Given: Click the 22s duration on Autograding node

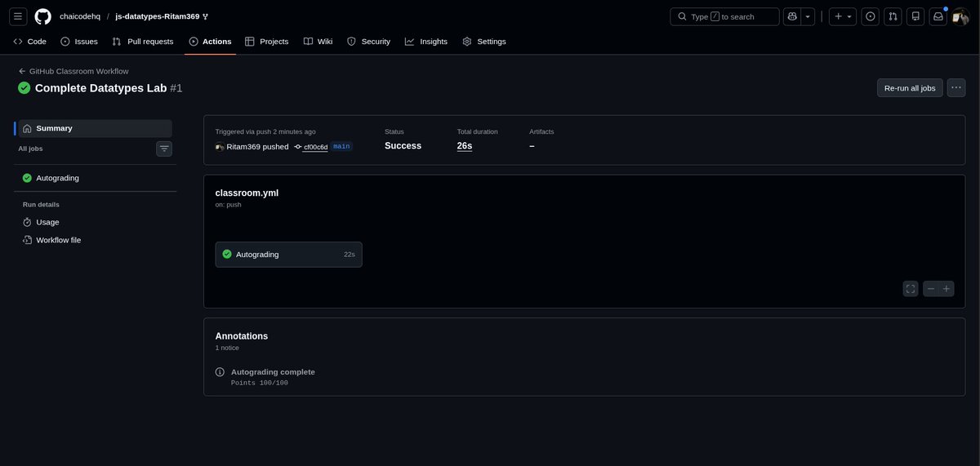Looking at the screenshot, I should pos(350,255).
